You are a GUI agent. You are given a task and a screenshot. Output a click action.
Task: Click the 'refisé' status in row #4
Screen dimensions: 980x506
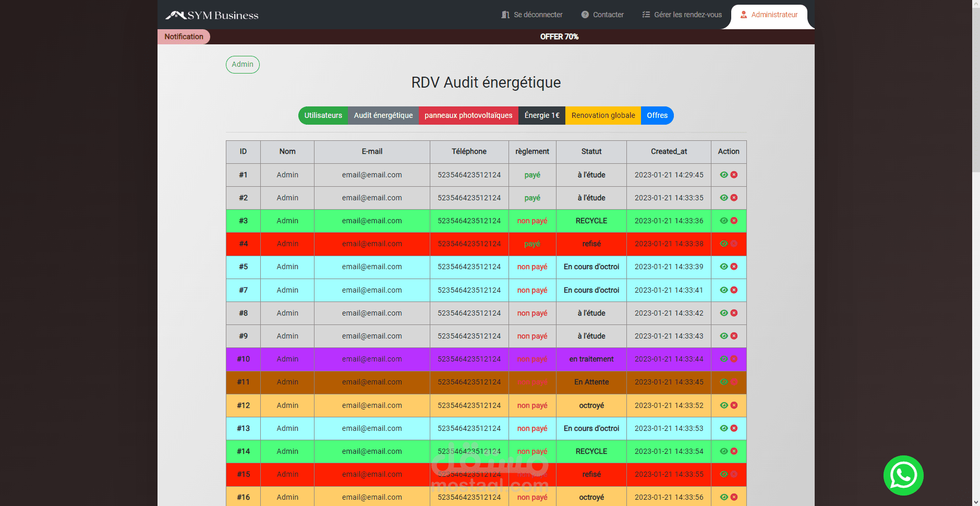(591, 244)
